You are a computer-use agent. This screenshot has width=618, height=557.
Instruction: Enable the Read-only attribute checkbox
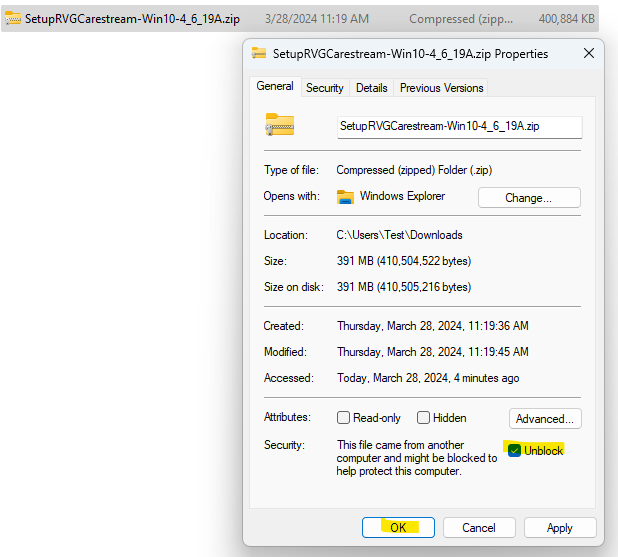click(344, 418)
